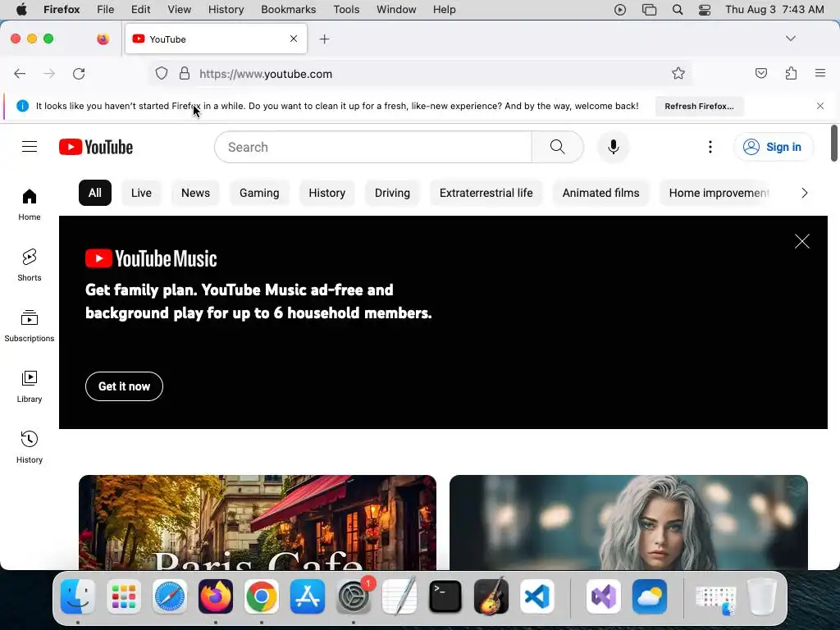This screenshot has height=630, width=840.
Task: Open the Firefox History menu
Action: pos(226,10)
